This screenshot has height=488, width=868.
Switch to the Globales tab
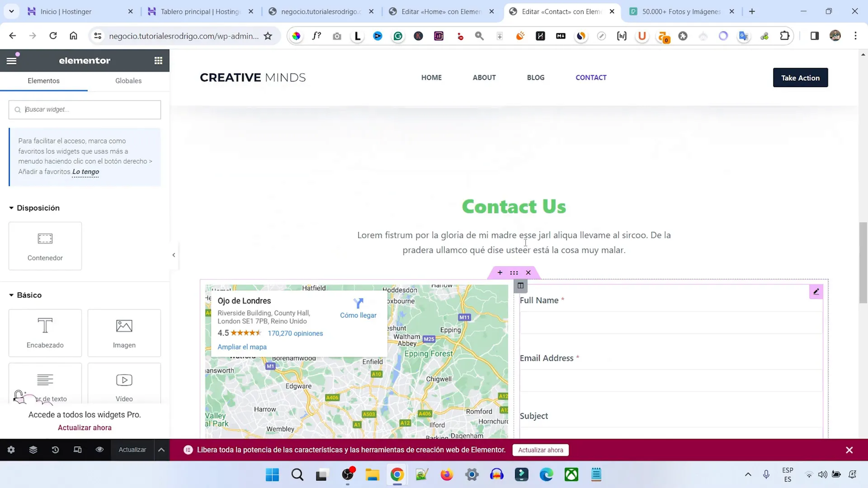click(x=128, y=80)
